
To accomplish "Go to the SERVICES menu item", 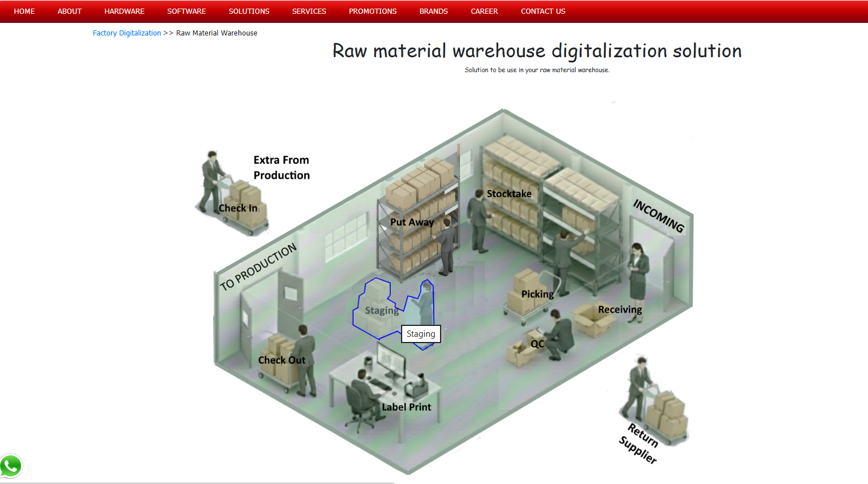I will click(x=309, y=11).
